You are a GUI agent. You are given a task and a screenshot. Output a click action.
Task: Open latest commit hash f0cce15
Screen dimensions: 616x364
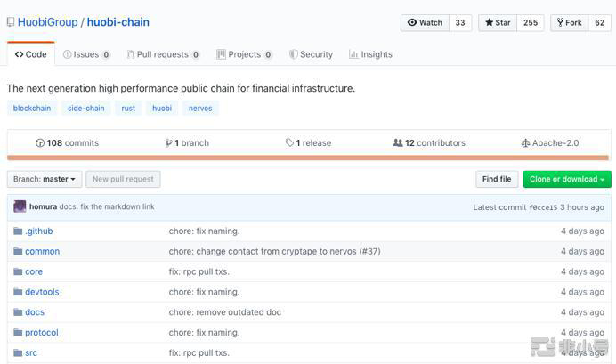point(543,207)
